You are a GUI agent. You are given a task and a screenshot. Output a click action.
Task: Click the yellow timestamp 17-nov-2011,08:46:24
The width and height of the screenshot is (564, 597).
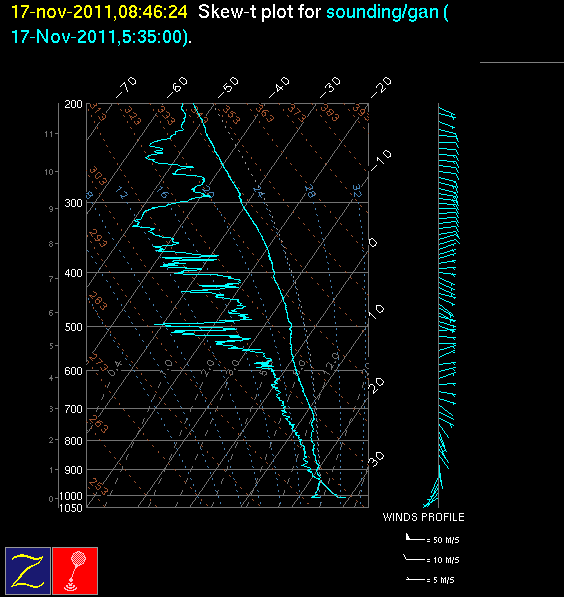[x=99, y=12]
